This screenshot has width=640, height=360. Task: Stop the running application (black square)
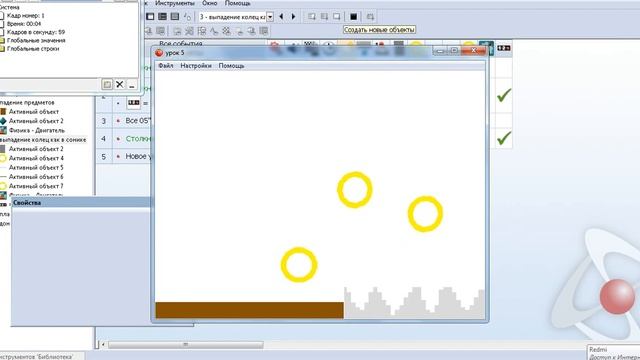click(353, 17)
